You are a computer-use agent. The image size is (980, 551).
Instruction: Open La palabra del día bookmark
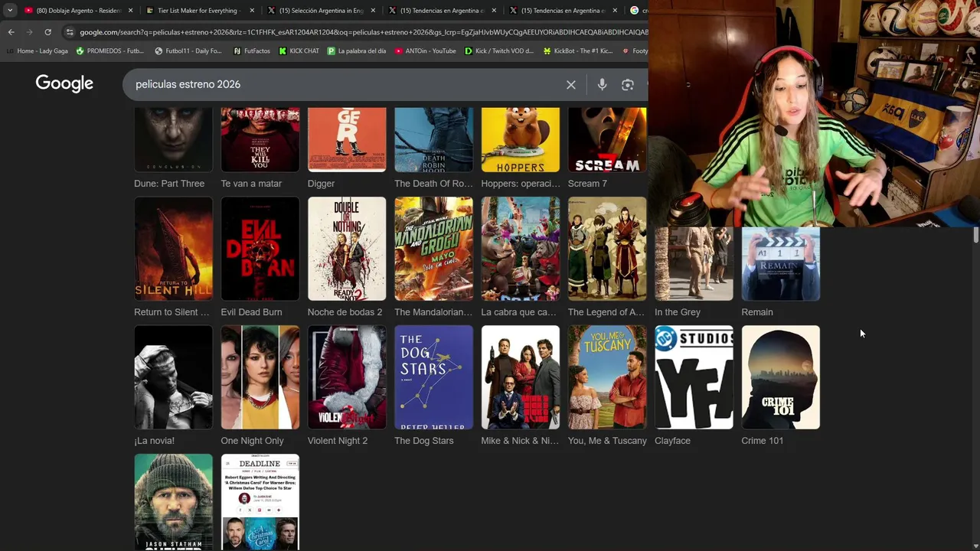357,51
